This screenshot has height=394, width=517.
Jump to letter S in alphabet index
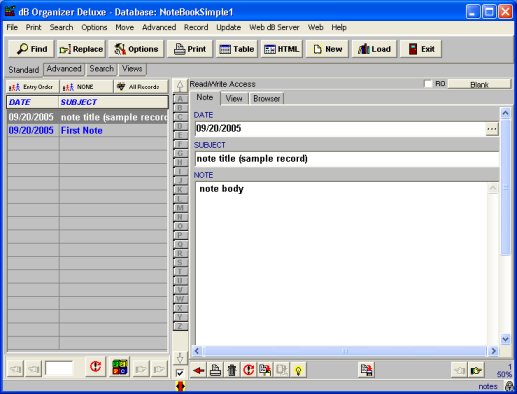(x=180, y=262)
